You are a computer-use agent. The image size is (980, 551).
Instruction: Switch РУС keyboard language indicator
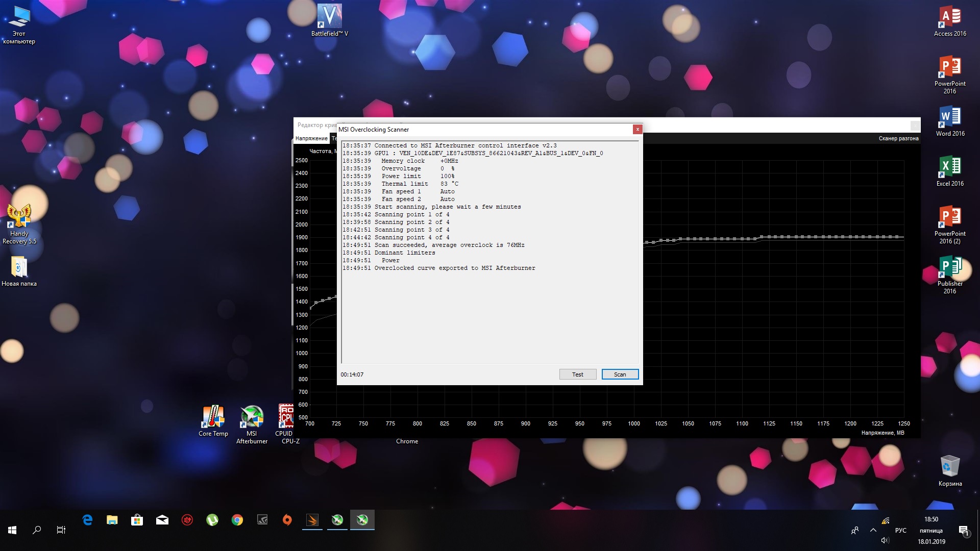pos(900,531)
